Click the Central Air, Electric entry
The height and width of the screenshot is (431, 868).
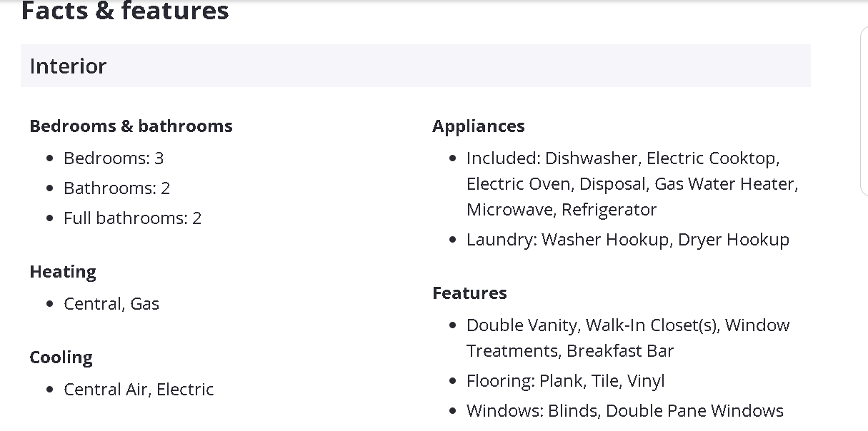click(139, 390)
